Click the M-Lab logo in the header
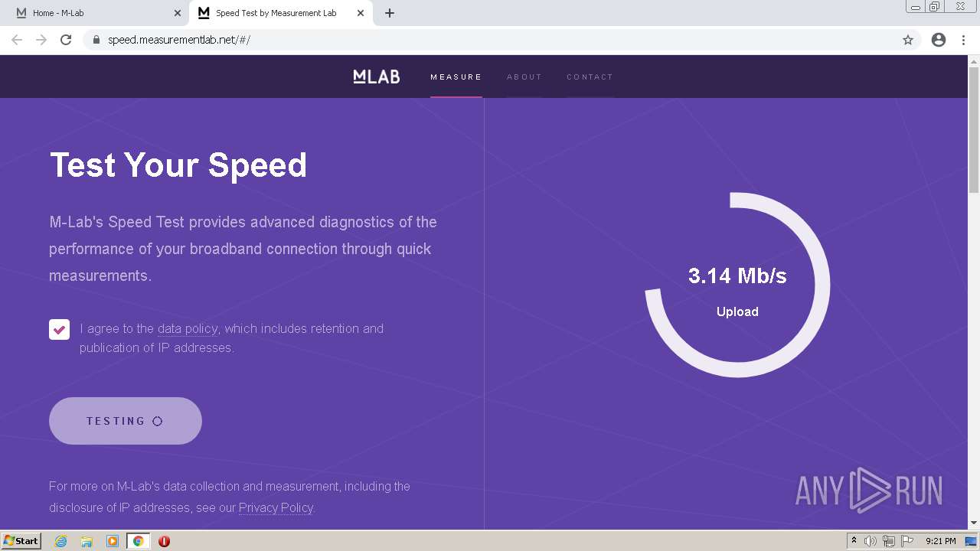 pyautogui.click(x=377, y=77)
